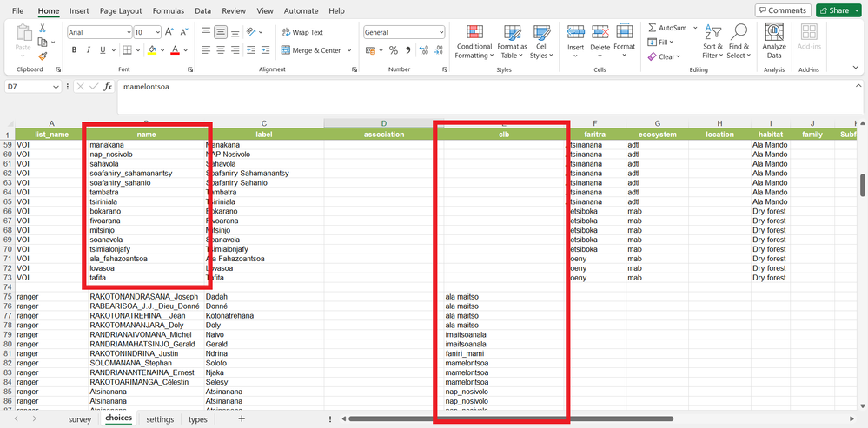868x428 pixels.
Task: Center text horizontally
Action: [x=221, y=50]
